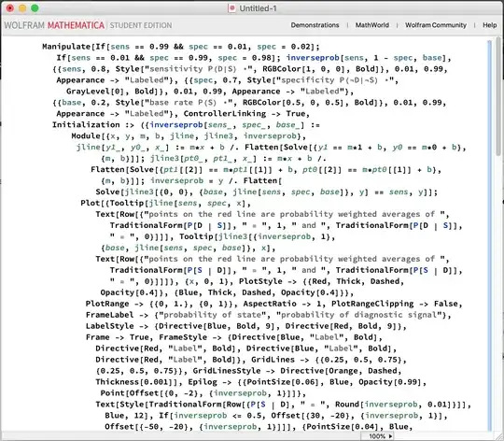Click PointSize[0.04] in the last line
The image size is (504, 441).
[343, 427]
